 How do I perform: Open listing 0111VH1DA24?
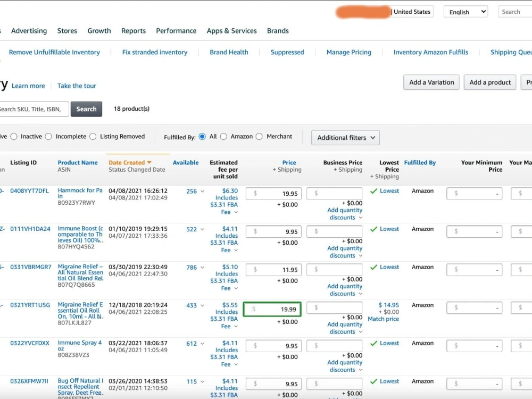point(30,229)
